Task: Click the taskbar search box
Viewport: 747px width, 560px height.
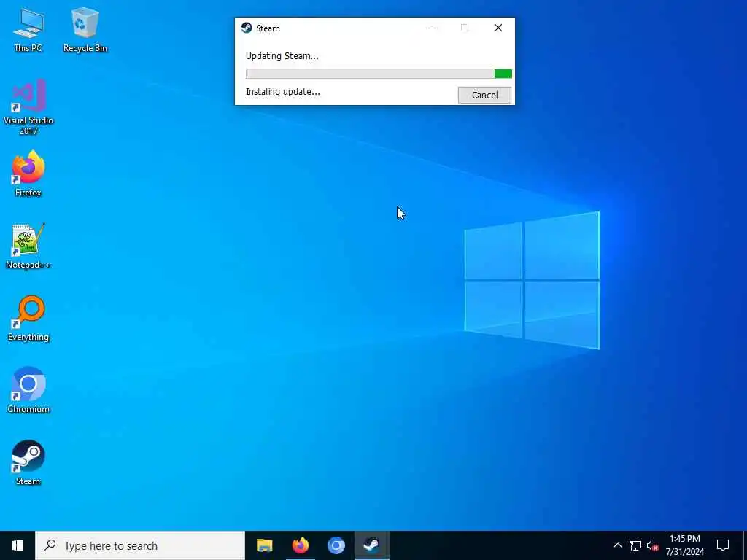Action: pos(140,545)
